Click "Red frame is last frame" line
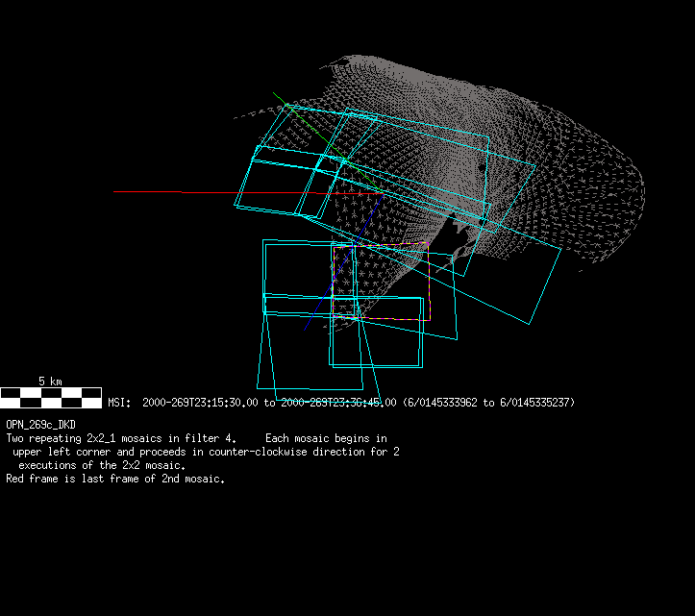This screenshot has height=616, width=695. pyautogui.click(x=115, y=479)
